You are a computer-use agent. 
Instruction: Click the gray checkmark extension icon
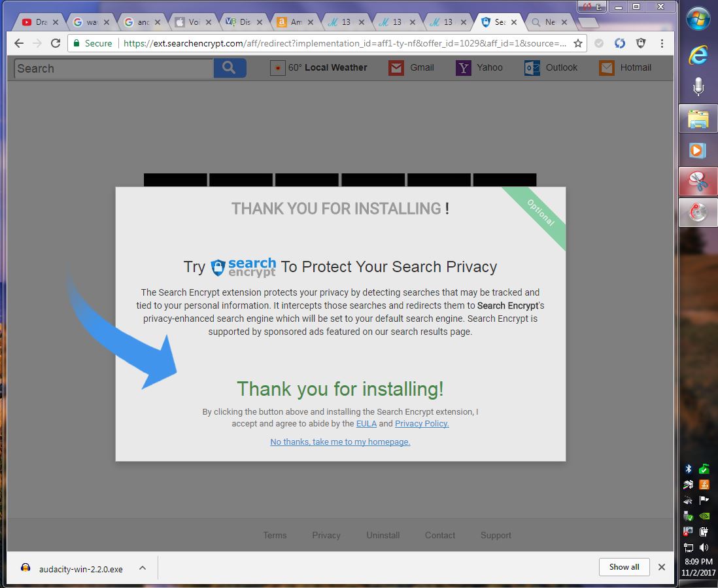pyautogui.click(x=598, y=43)
